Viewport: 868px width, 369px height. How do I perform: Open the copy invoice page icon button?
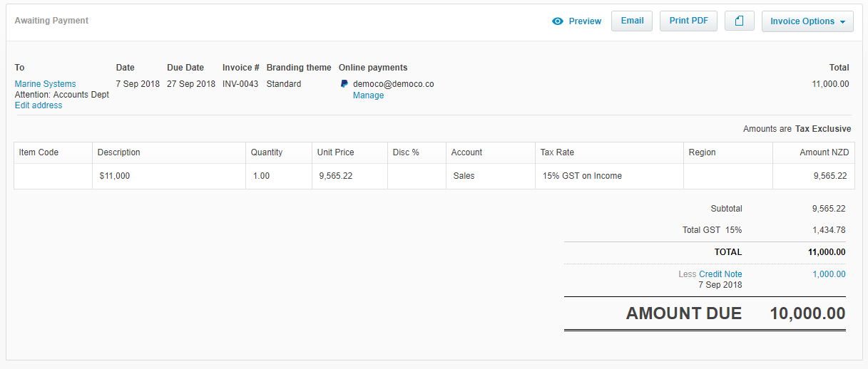[740, 21]
